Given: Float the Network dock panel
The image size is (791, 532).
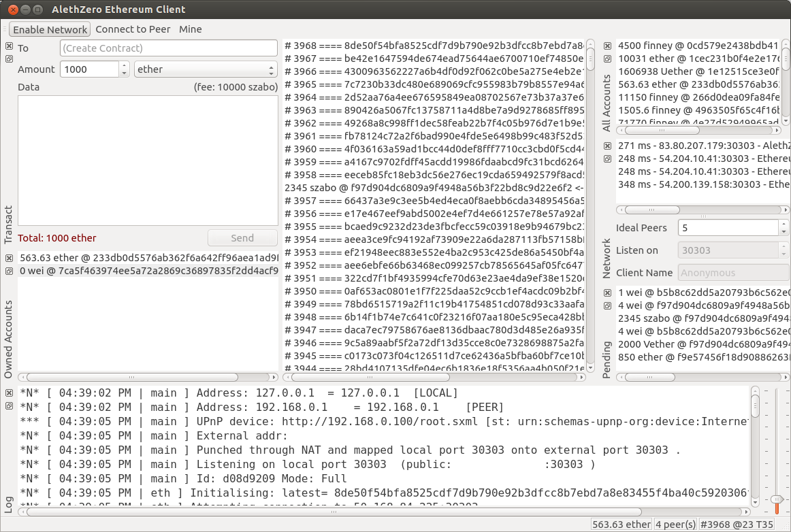Looking at the screenshot, I should click(x=607, y=159).
